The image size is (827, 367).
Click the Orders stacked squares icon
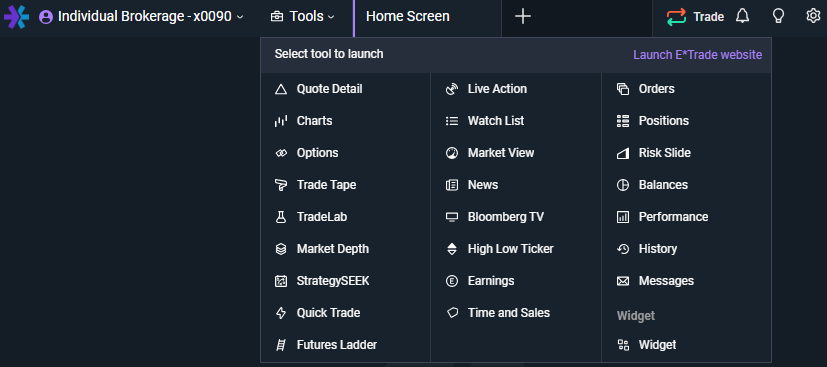[623, 89]
